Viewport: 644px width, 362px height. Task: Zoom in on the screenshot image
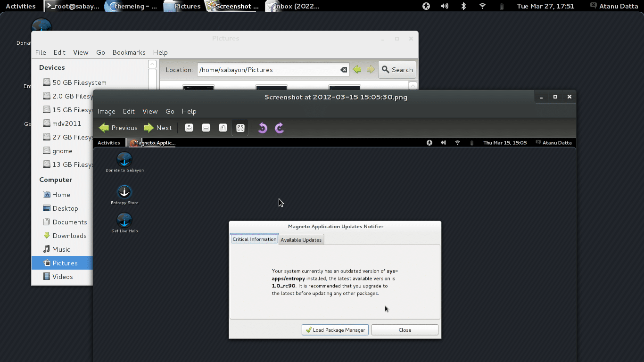coord(189,128)
